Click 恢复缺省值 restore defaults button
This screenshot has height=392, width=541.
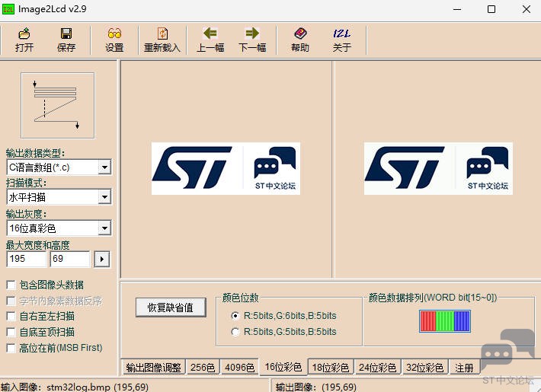click(171, 308)
